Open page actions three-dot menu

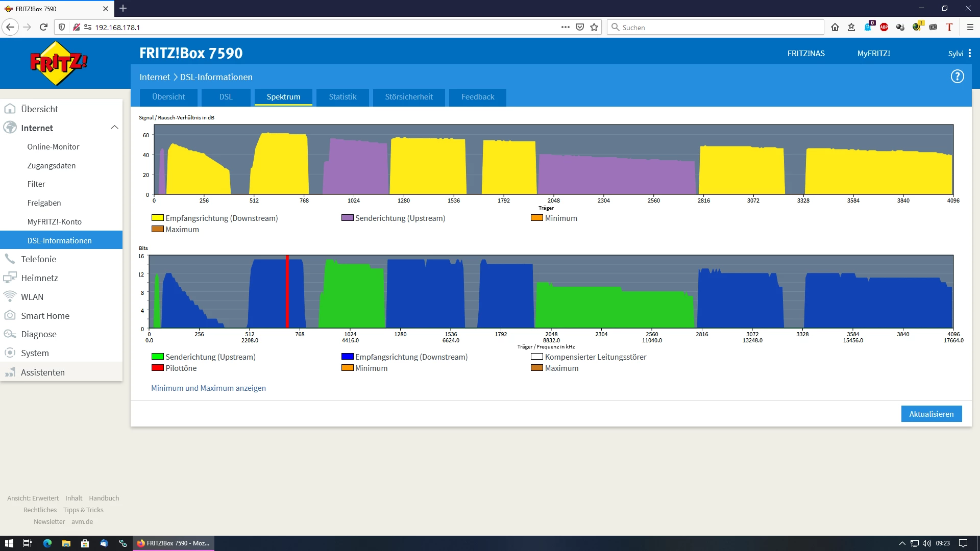[x=565, y=27]
